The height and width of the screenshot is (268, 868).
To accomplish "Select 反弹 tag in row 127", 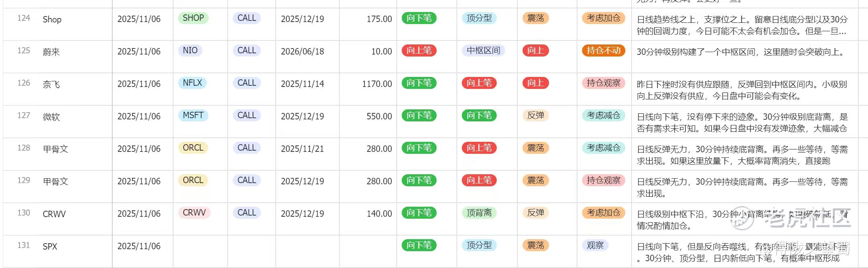I will click(x=536, y=115).
